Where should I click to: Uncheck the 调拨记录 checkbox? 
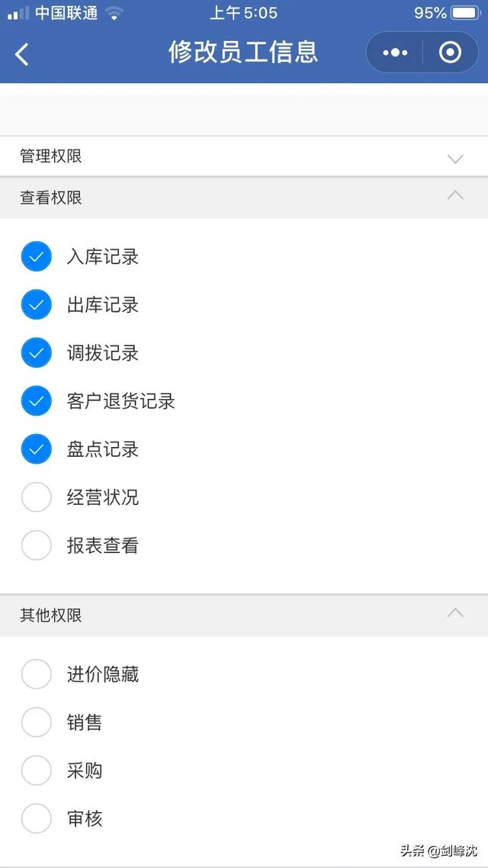tap(36, 353)
